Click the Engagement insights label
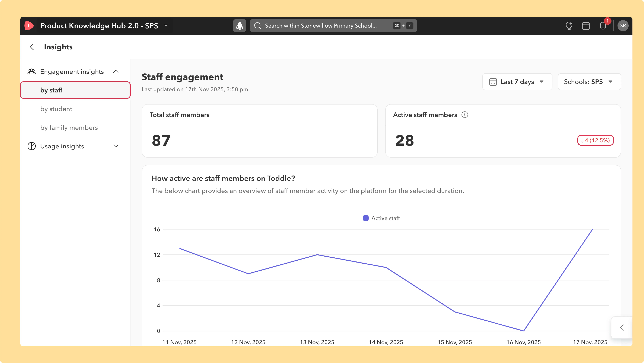 72,71
